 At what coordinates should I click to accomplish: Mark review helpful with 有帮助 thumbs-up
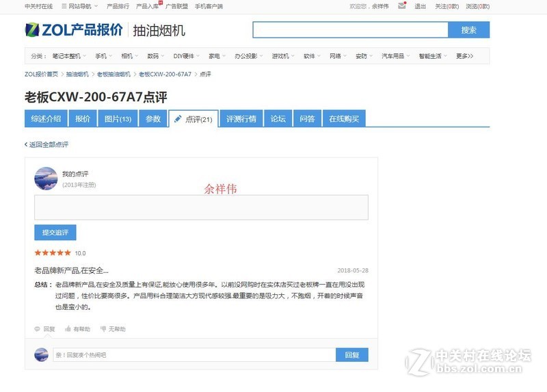pos(77,329)
